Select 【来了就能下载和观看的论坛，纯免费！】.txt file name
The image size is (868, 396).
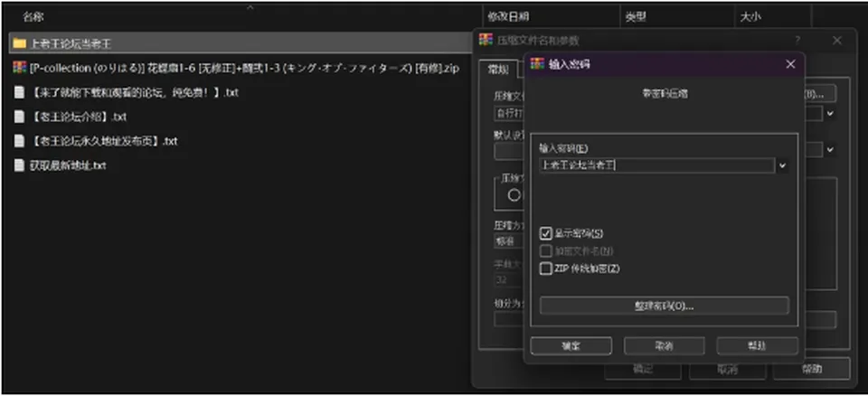pos(134,92)
